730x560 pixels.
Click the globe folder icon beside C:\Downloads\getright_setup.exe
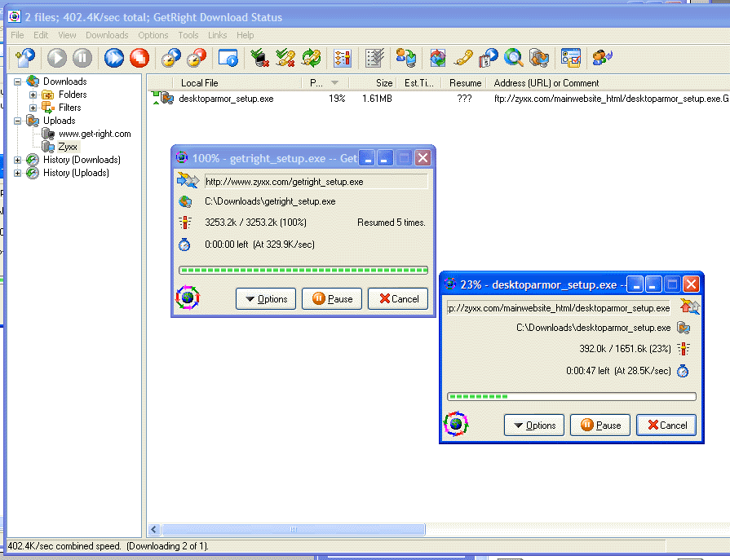click(185, 201)
